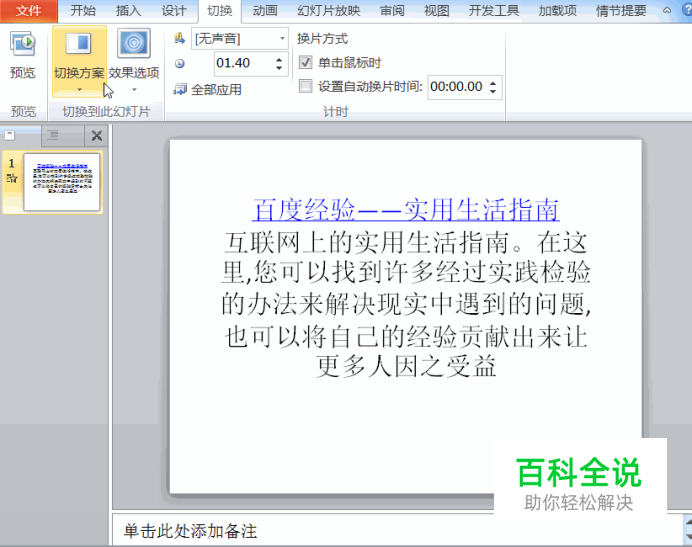Viewport: 692px width, 547px height.
Task: Switch to the 开发工具 tab
Action: [x=493, y=11]
